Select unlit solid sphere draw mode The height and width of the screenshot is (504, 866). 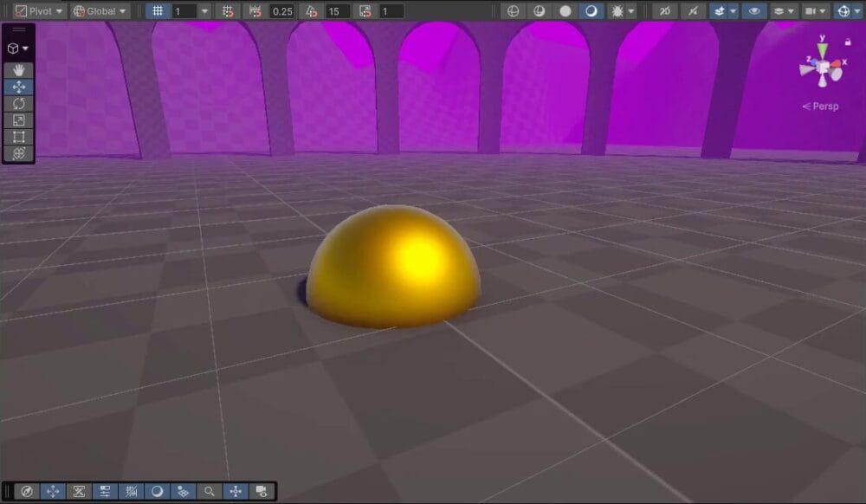[x=565, y=11]
